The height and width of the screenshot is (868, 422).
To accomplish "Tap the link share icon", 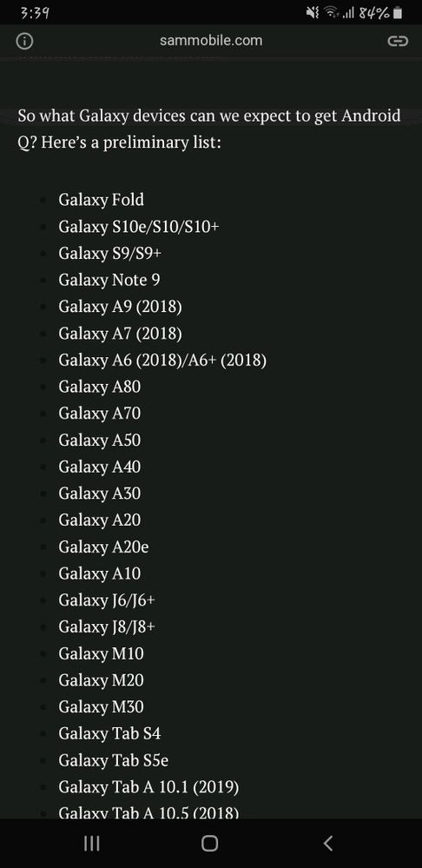I will [x=397, y=41].
